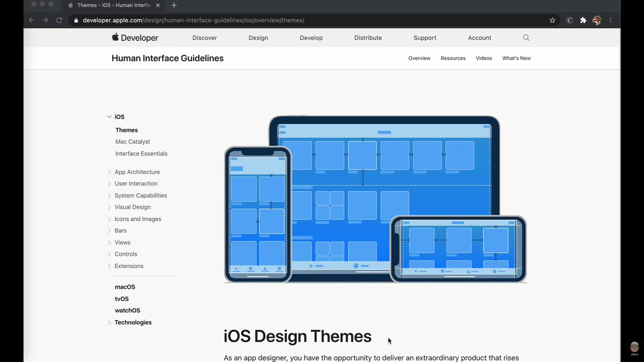Click the iOS Design Themes heading
Screen dimensions: 644x362
pos(297,336)
